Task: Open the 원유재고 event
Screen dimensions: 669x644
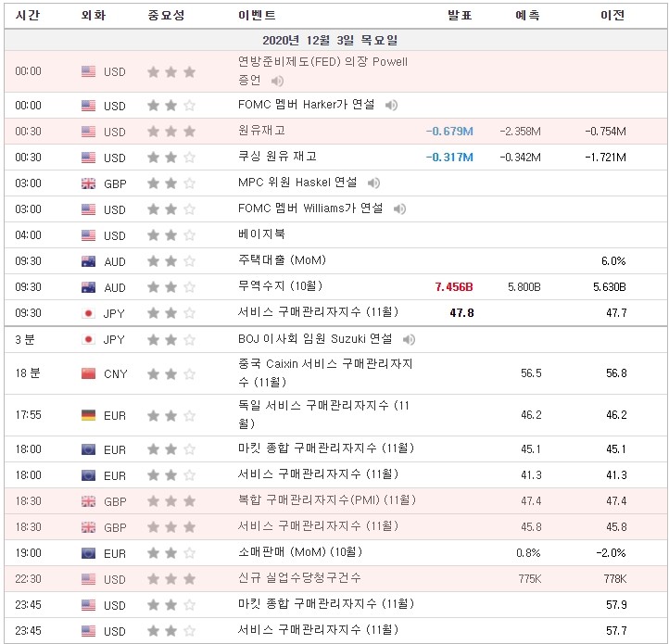Action: 261,131
